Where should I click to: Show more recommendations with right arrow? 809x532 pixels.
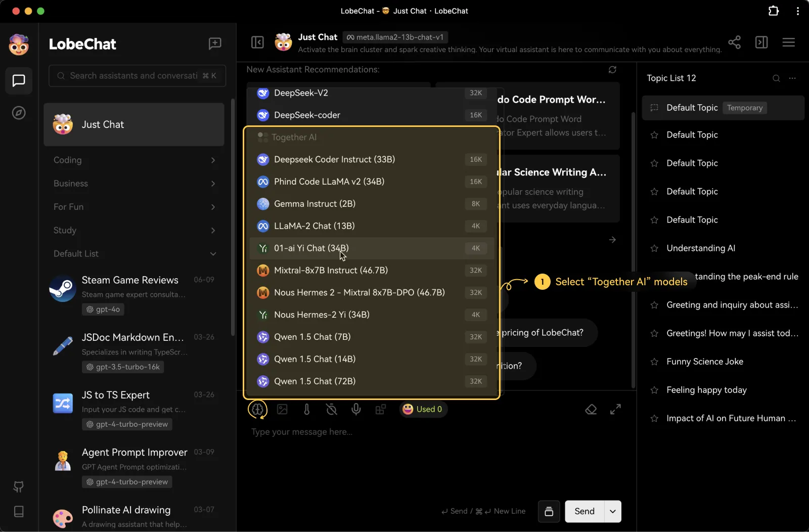click(612, 240)
